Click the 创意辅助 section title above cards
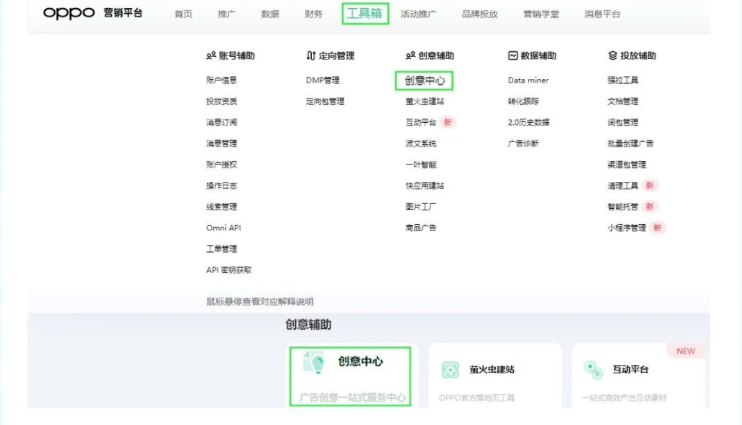 308,325
